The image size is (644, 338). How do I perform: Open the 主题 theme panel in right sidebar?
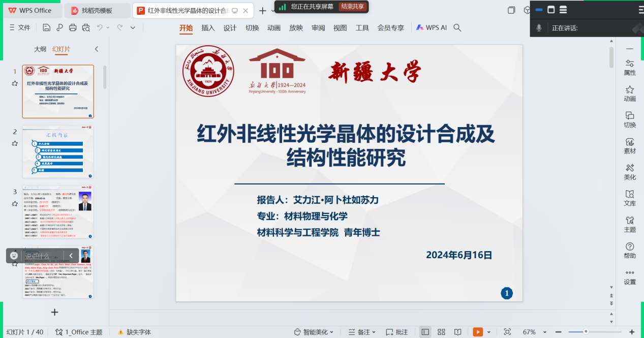(x=630, y=224)
